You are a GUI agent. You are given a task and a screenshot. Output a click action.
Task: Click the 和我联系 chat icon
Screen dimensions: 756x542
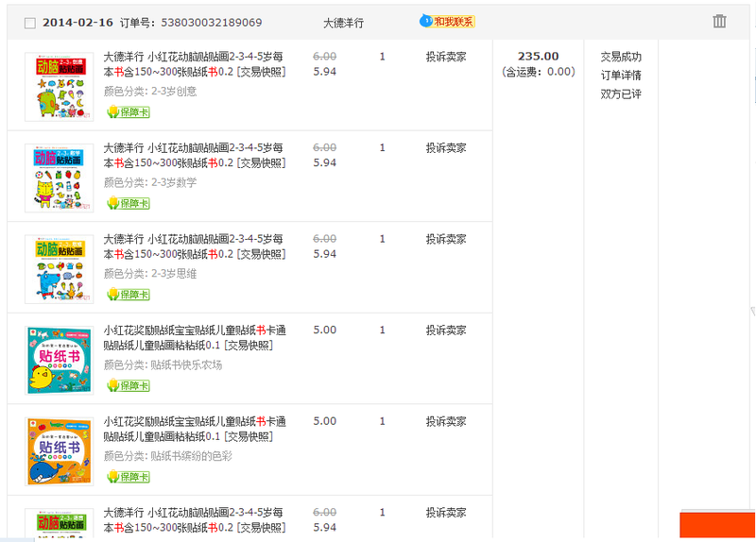pos(447,21)
